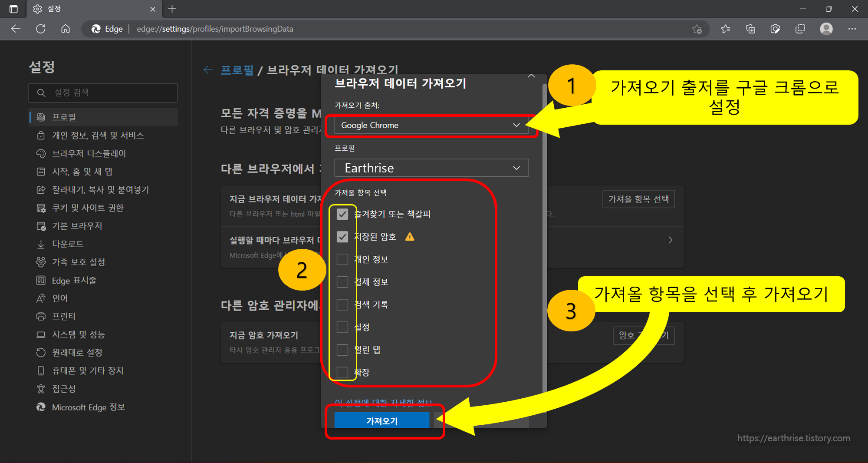The image size is (868, 463).
Task: Open tab actions menu icon
Action: tap(13, 9)
